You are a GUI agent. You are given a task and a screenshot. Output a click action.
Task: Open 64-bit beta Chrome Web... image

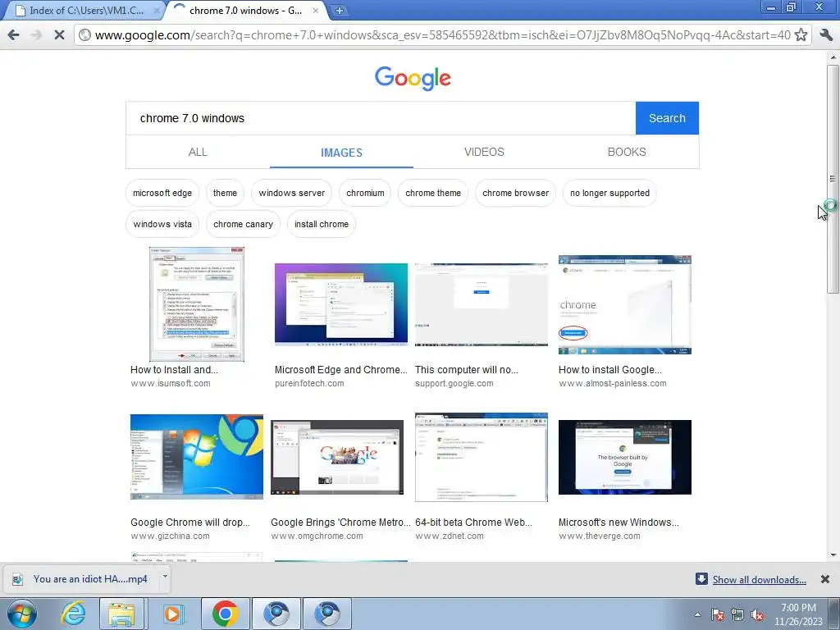click(481, 457)
